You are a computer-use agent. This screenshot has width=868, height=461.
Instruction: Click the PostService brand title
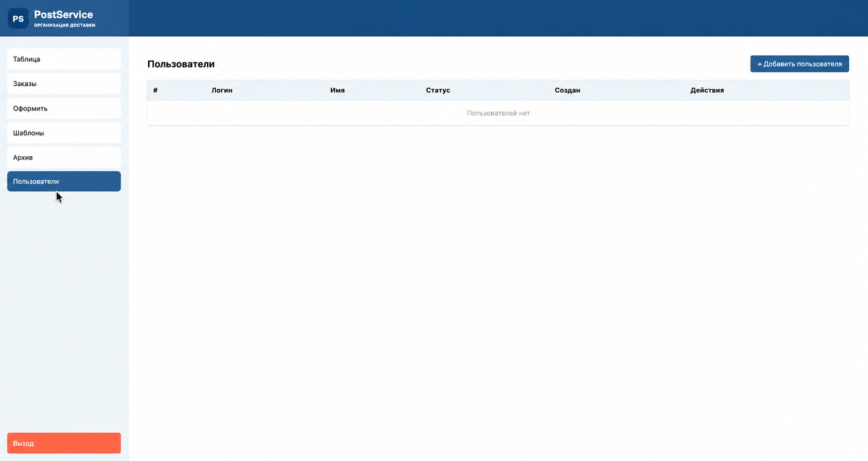(x=64, y=15)
